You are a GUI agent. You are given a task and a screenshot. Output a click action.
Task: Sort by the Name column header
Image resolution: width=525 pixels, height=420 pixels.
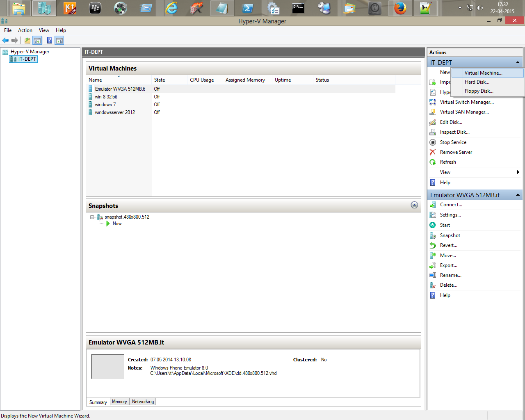pyautogui.click(x=119, y=80)
